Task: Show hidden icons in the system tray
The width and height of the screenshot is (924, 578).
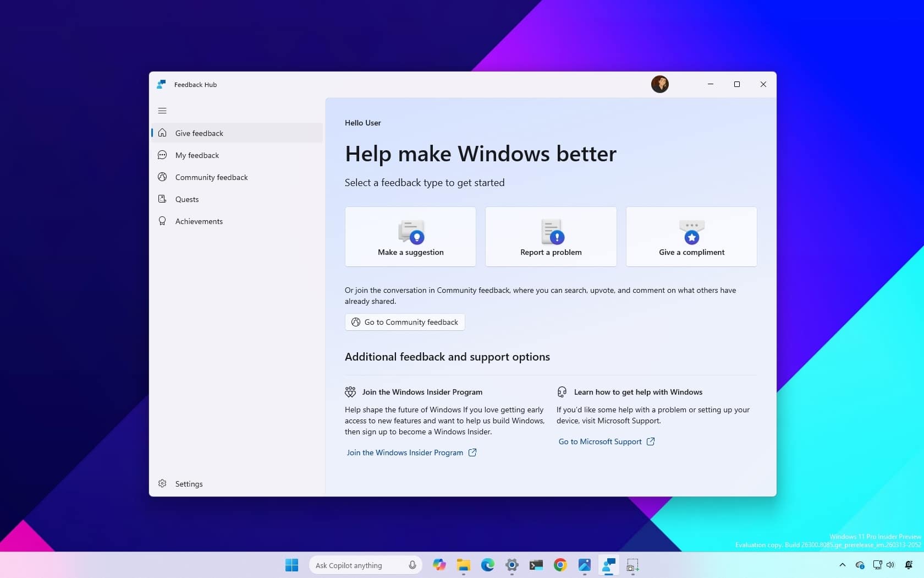Action: (x=842, y=565)
